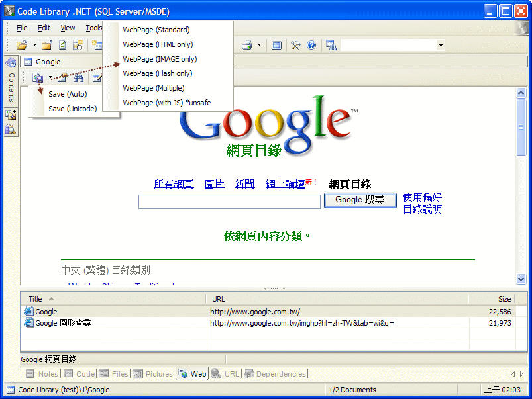
Task: Click the tab strip scroll left arrow
Action: pos(513,374)
